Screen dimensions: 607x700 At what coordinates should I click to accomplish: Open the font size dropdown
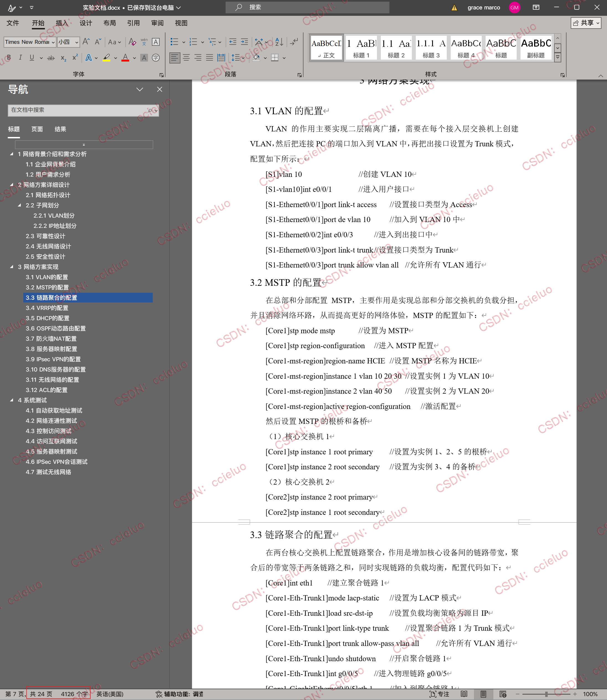coord(77,42)
